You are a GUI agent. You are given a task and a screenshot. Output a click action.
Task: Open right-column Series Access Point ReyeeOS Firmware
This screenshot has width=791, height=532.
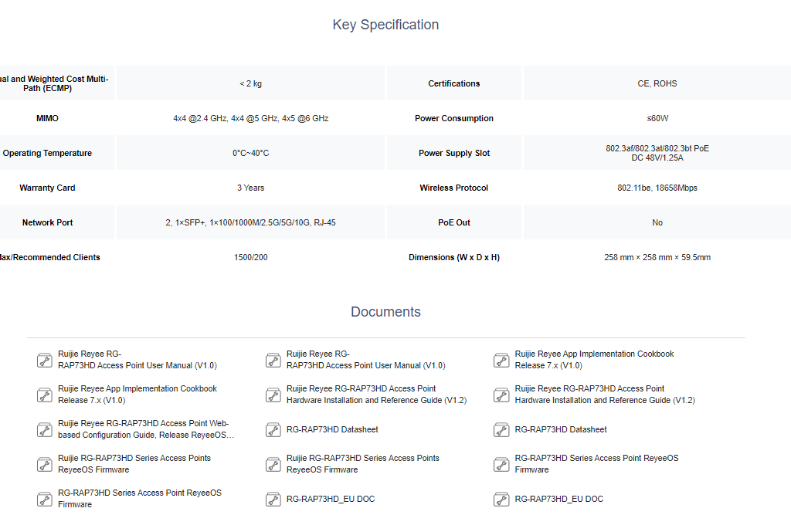[x=596, y=464]
